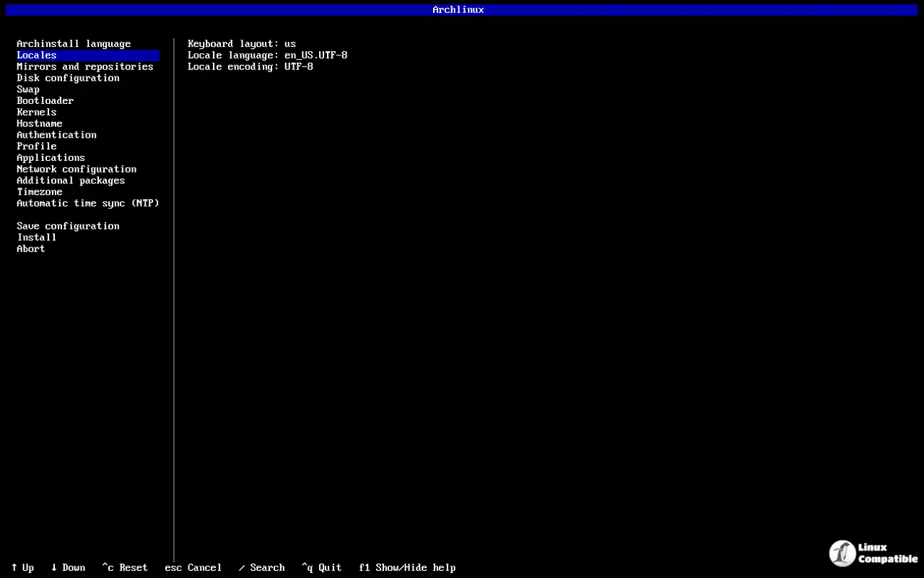Click the Install option

pyautogui.click(x=36, y=237)
